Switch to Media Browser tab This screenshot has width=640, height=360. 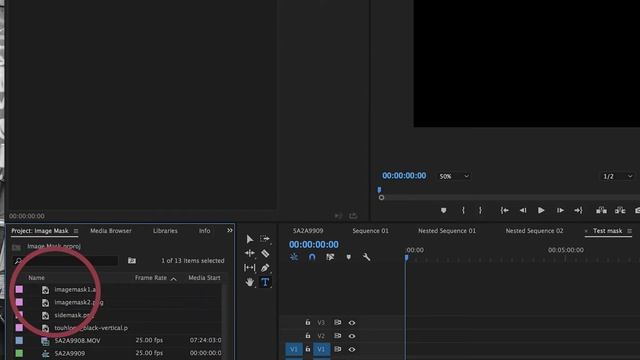[x=111, y=231]
